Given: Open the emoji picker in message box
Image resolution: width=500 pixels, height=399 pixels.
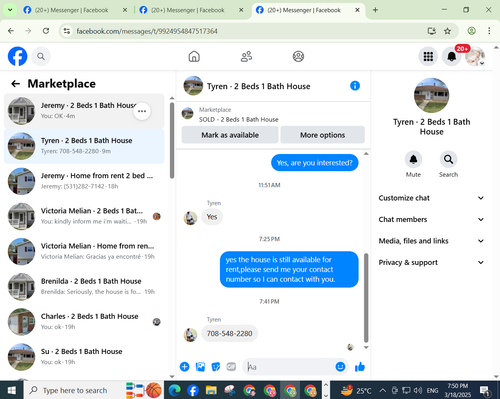Looking at the screenshot, I should [x=340, y=367].
